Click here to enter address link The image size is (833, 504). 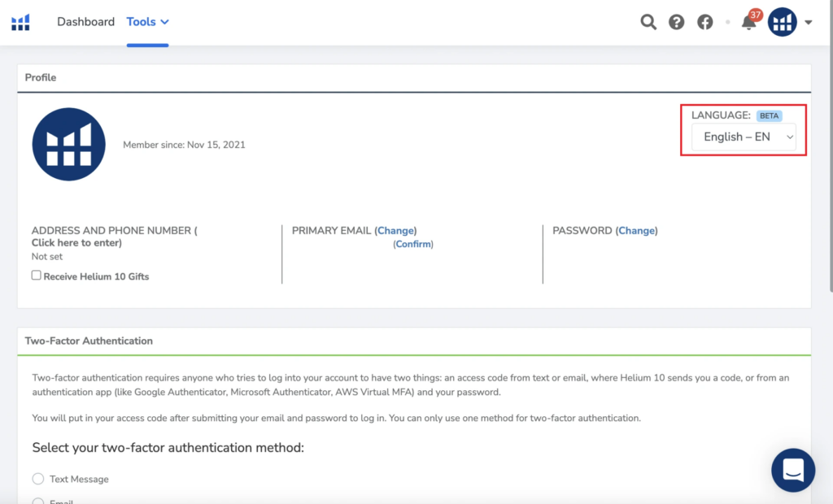point(76,243)
